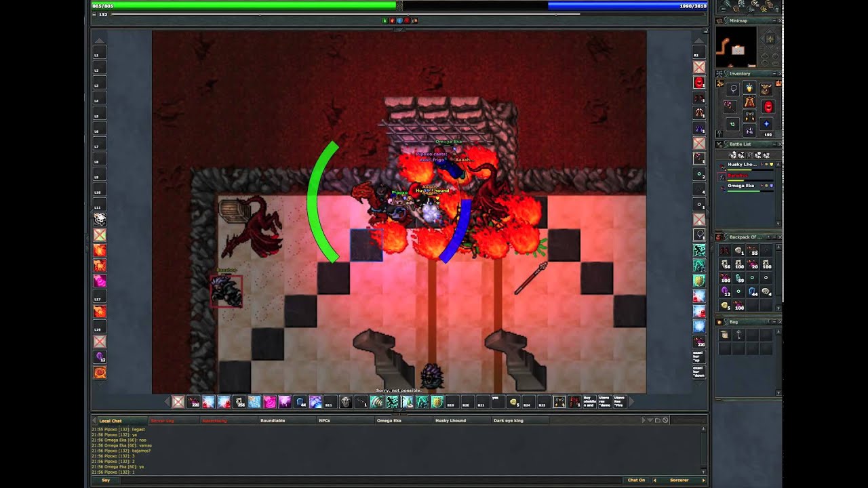
Task: Open the Omega Eka private chat tab
Action: click(x=403, y=421)
